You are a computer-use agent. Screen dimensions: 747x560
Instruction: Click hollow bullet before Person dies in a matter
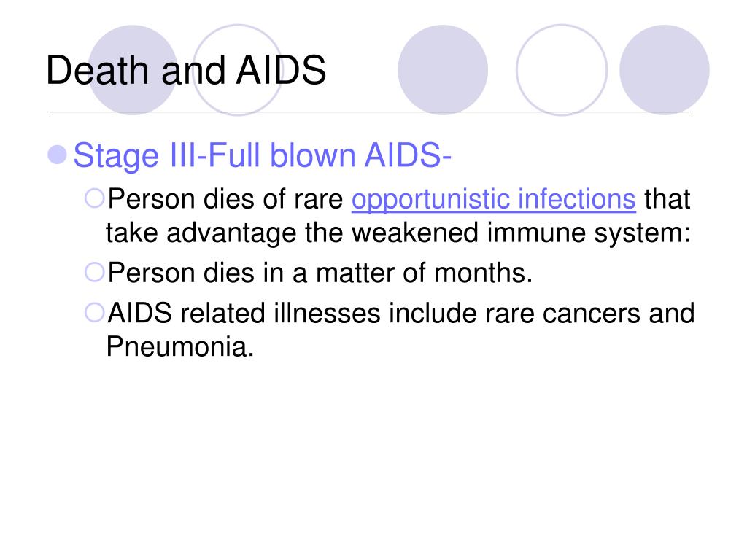pos(94,273)
